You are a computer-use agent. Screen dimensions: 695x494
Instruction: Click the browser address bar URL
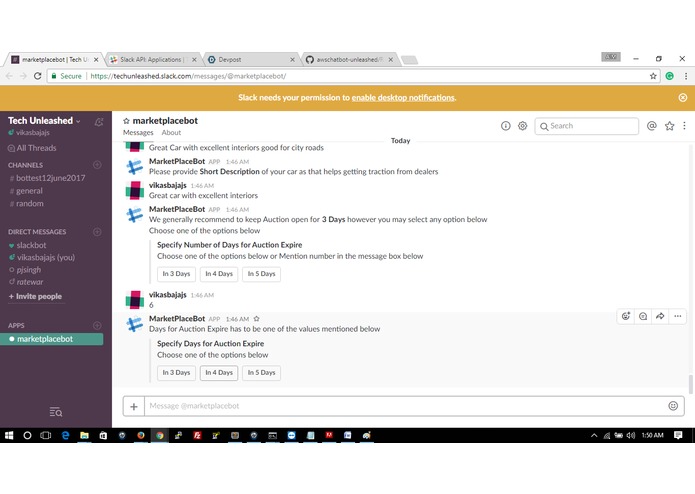188,76
